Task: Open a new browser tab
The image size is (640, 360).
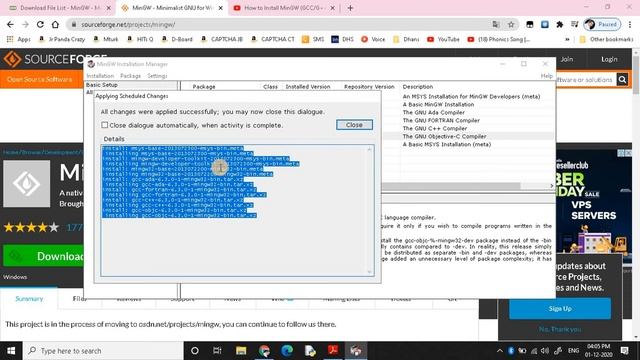Action: click(x=350, y=8)
